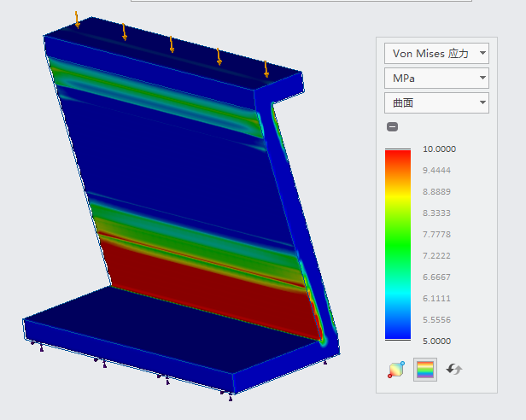Click the colored cube display icon
This screenshot has width=526, height=420.
click(396, 370)
